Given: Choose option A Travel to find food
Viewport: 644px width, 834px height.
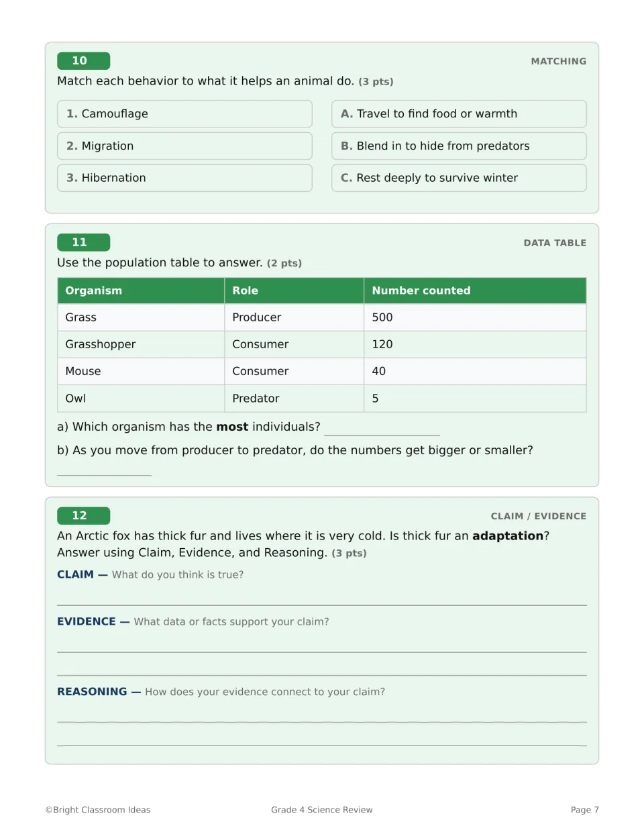Looking at the screenshot, I should tap(459, 114).
